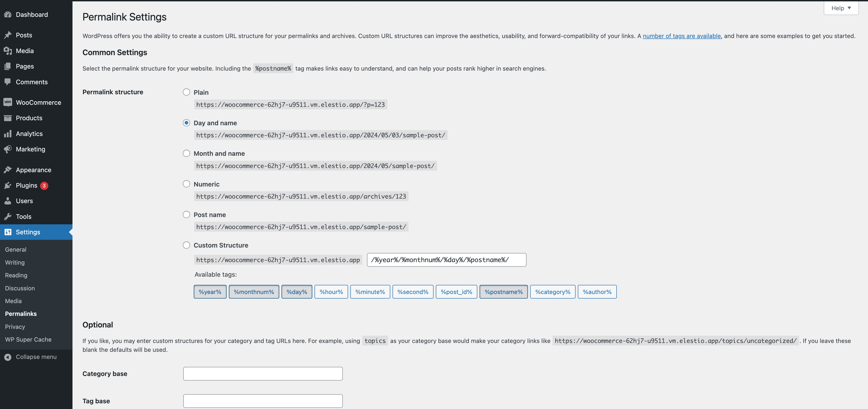
Task: Add the %second% tag
Action: coord(413,292)
